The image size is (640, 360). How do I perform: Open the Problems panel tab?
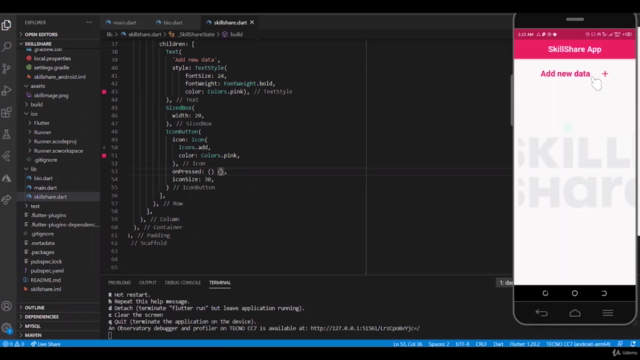point(119,282)
